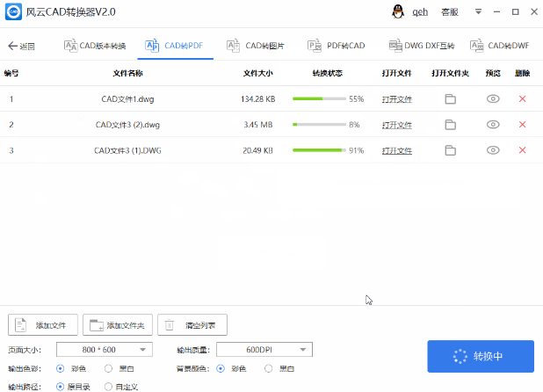Open file link for CAD文件1.dwg
The height and width of the screenshot is (392, 543).
coord(397,99)
